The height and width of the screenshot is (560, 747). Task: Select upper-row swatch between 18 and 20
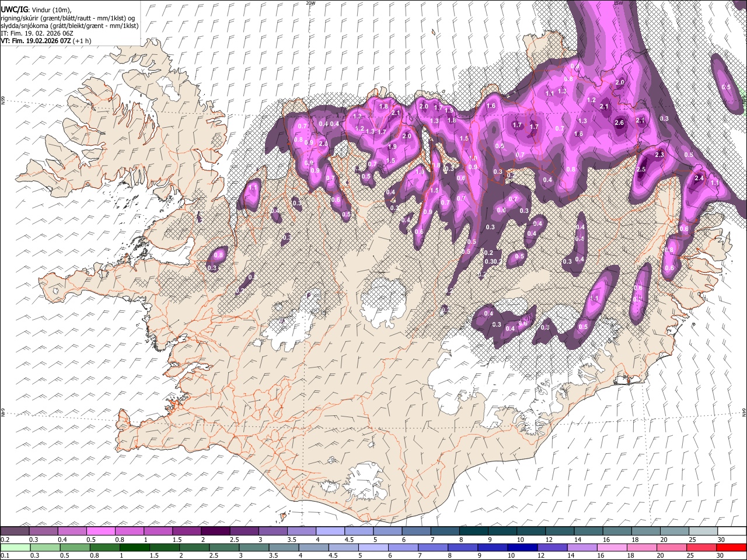tap(645, 531)
